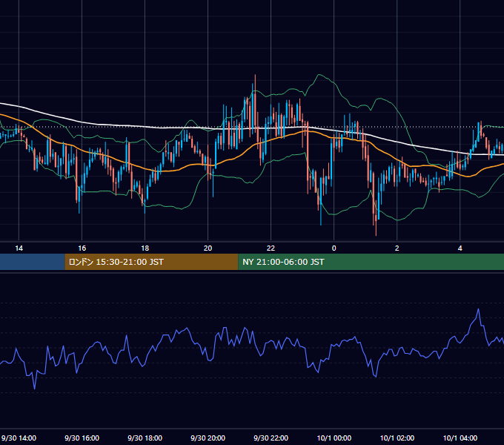Click the 20 hour label on upper axis
The image size is (504, 445).
click(x=208, y=248)
